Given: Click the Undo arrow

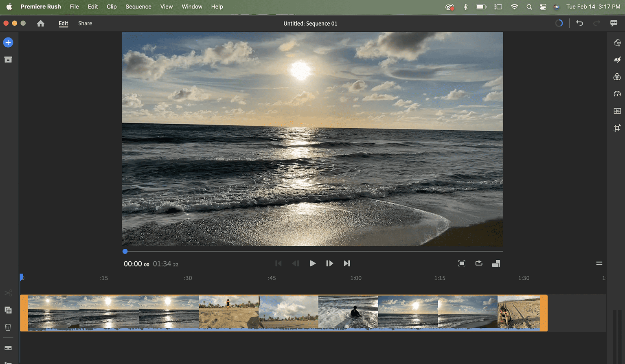Looking at the screenshot, I should tap(579, 23).
